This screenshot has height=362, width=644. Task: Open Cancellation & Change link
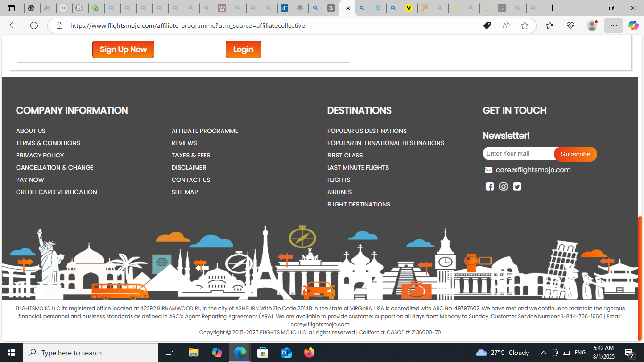tap(55, 167)
